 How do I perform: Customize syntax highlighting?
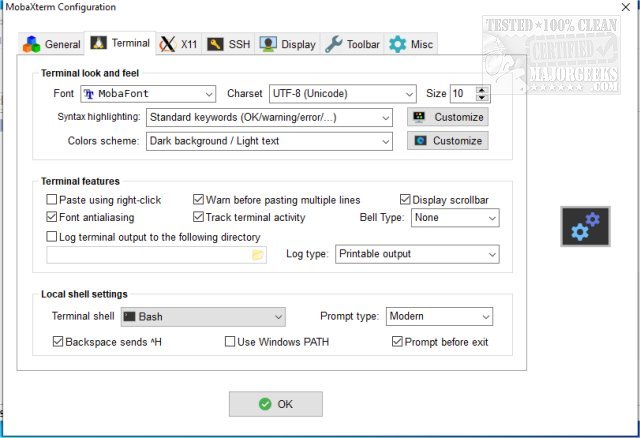pyautogui.click(x=448, y=117)
